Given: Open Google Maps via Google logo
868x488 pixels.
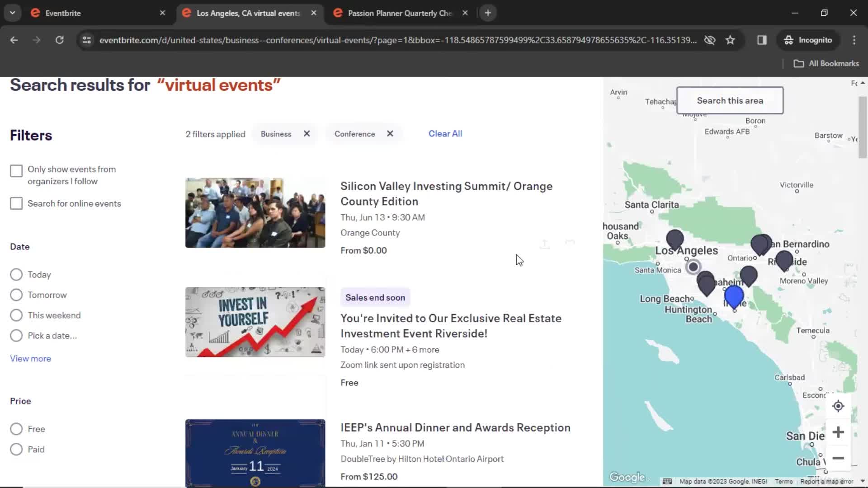Looking at the screenshot, I should (x=627, y=477).
